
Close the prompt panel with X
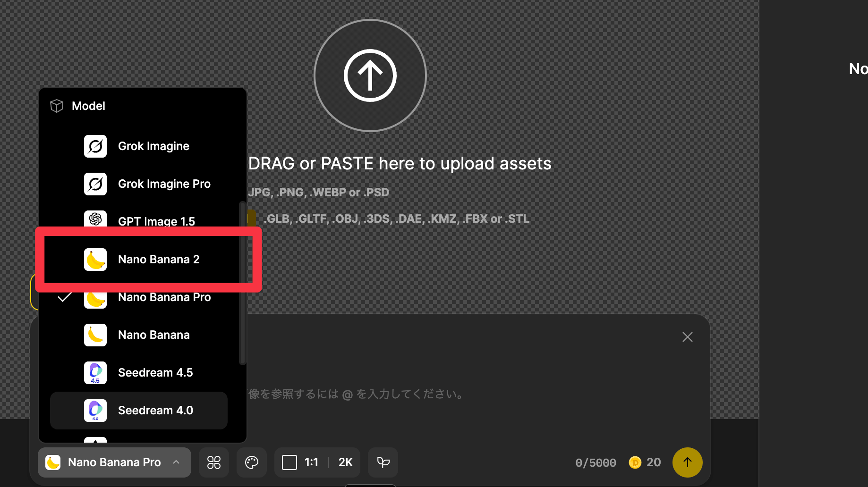687,337
